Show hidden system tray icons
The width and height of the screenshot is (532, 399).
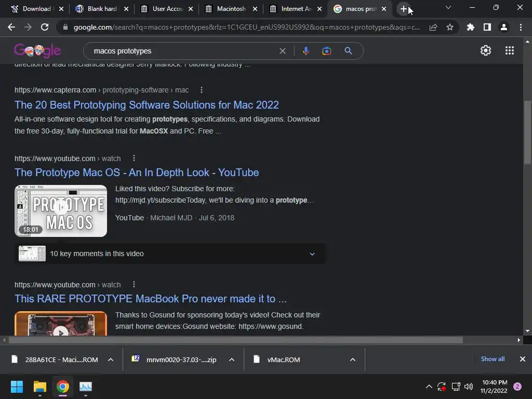click(429, 387)
